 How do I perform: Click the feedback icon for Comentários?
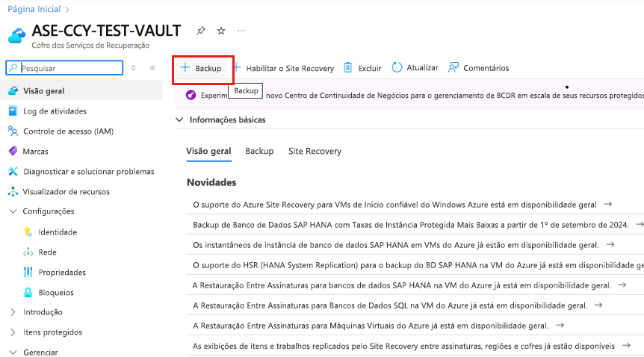[453, 67]
